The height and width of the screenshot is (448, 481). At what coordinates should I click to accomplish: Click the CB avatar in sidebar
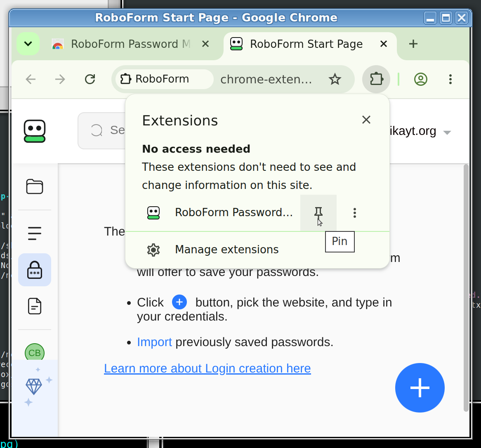pyautogui.click(x=35, y=352)
